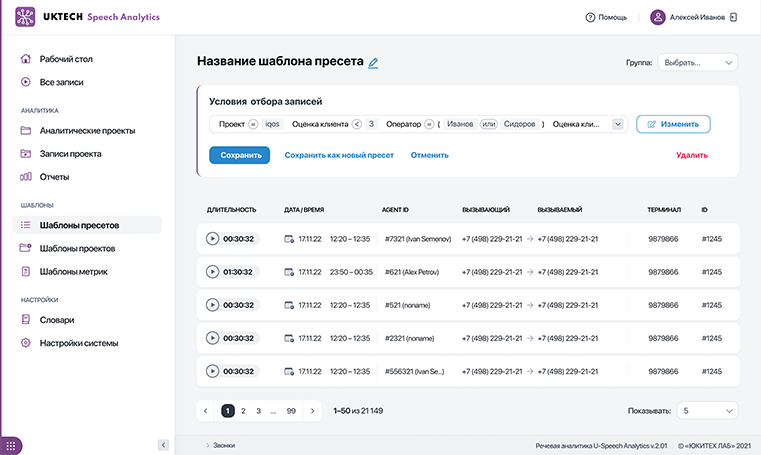Open Помощь help icon

[591, 18]
